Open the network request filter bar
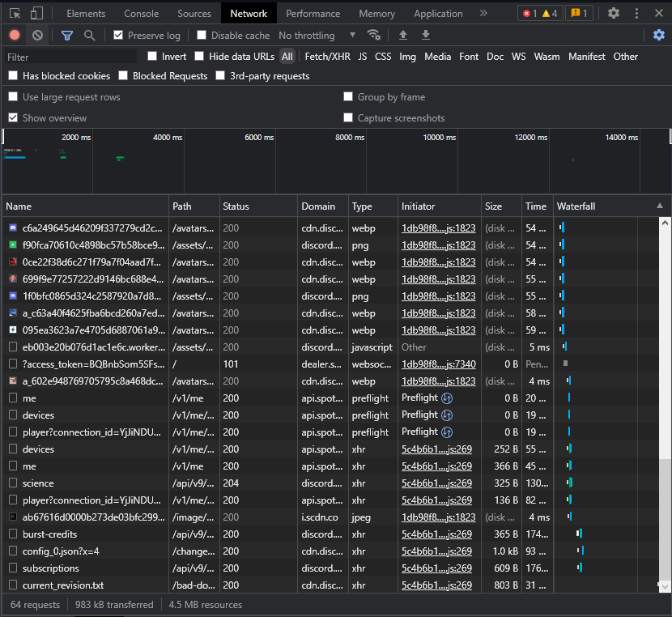The image size is (672, 617). pyautogui.click(x=66, y=35)
